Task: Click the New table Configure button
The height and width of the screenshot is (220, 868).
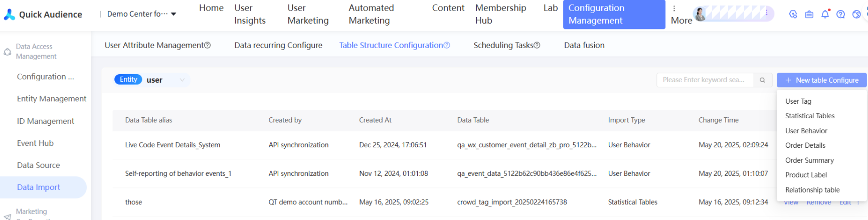Action: [x=821, y=80]
